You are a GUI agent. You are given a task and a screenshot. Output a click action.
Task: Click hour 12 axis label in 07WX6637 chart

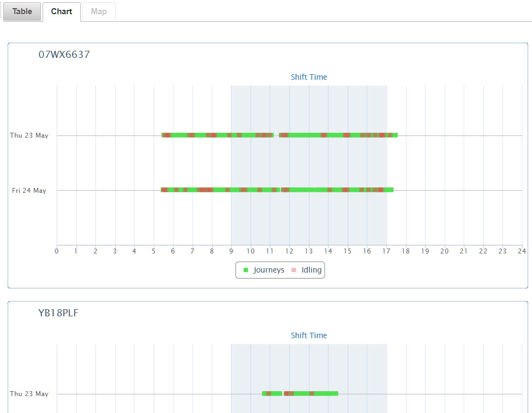point(289,251)
